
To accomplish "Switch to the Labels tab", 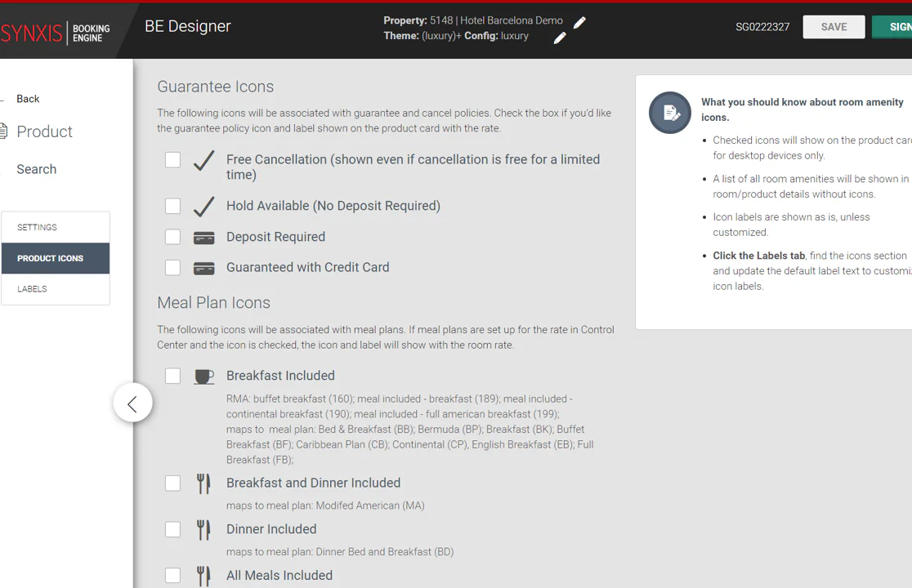I will point(56,289).
